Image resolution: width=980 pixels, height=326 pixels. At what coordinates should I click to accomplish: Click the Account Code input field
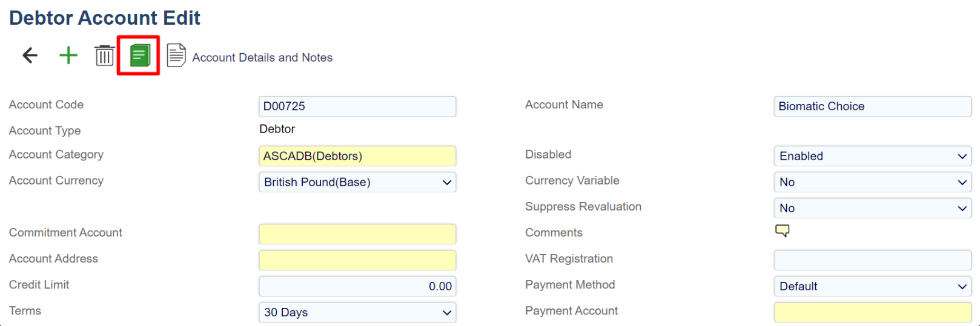point(357,106)
